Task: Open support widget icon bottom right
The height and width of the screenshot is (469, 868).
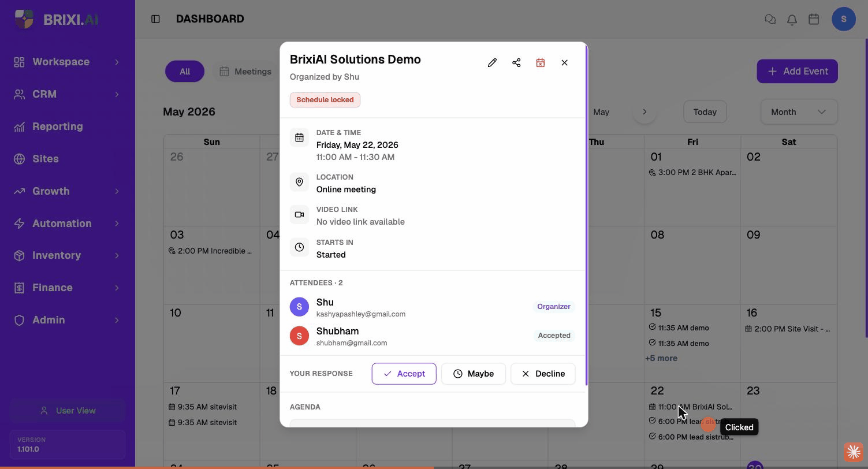Action: [854, 452]
